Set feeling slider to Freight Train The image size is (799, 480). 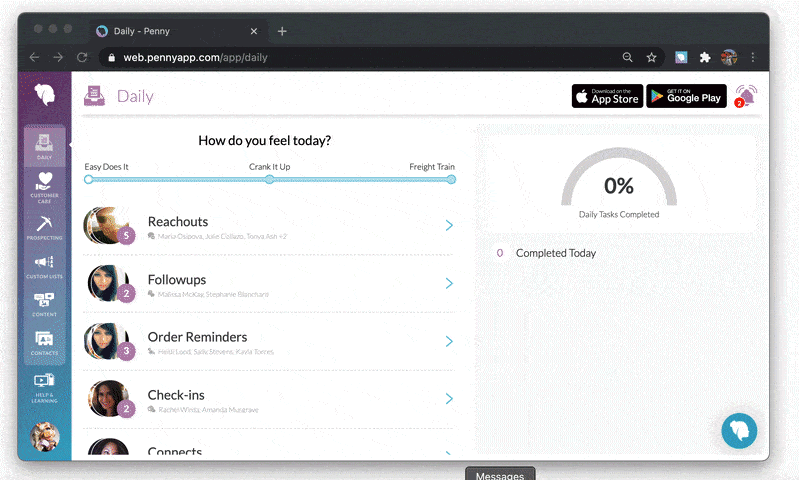tap(451, 179)
